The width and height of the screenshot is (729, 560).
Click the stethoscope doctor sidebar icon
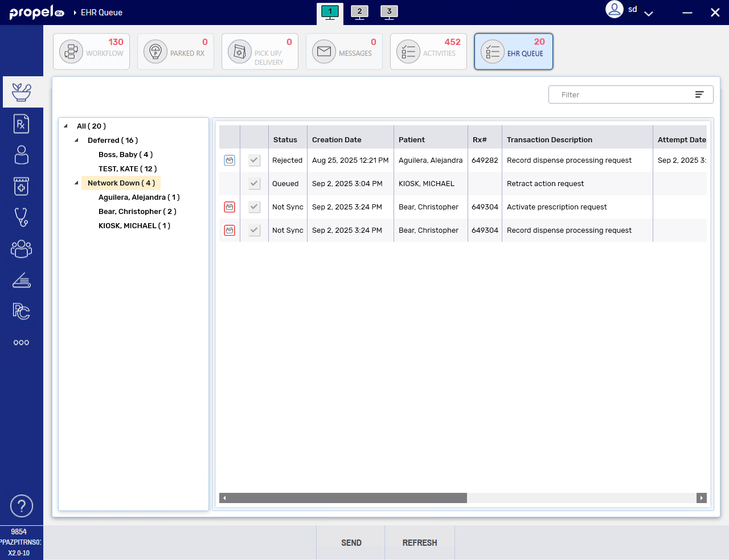coord(21,217)
